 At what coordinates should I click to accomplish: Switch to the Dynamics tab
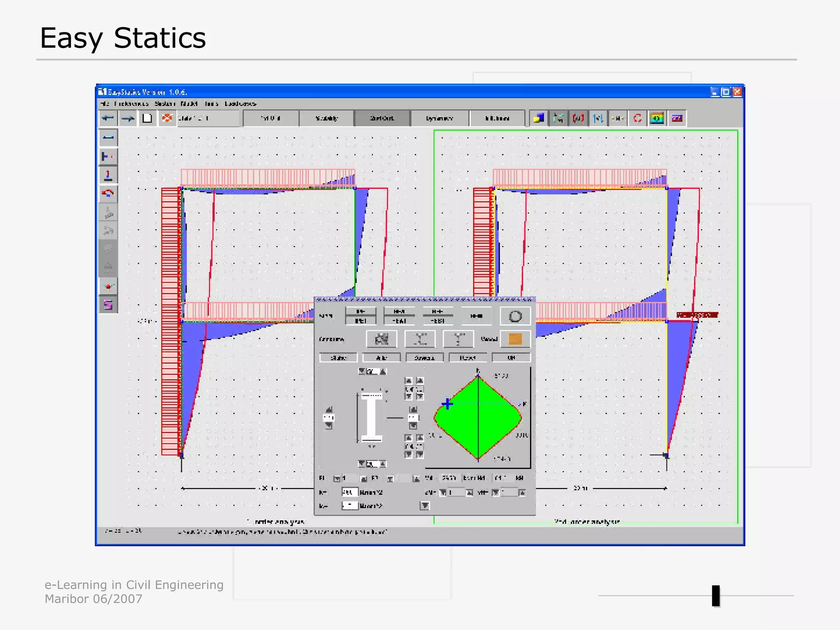pyautogui.click(x=439, y=118)
